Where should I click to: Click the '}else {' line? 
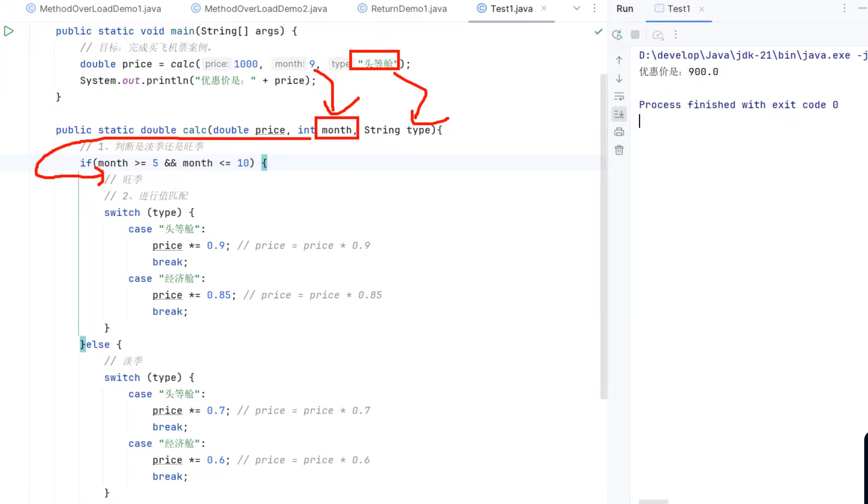click(x=101, y=345)
